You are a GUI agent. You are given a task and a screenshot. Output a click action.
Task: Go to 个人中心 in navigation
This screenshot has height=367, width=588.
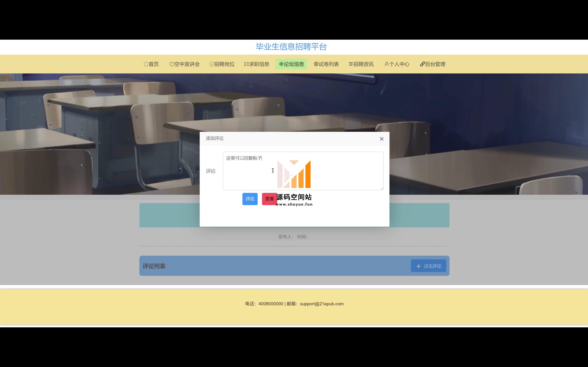[x=399, y=64]
